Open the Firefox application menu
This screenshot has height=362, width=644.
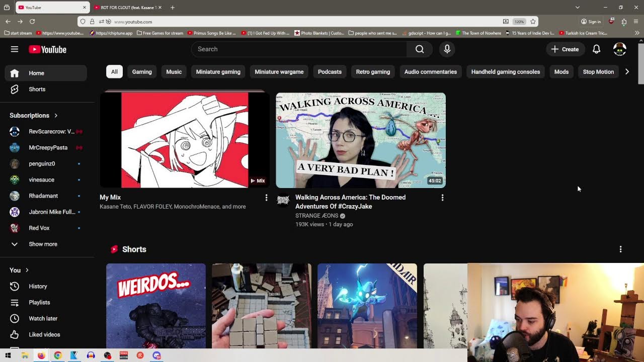636,22
